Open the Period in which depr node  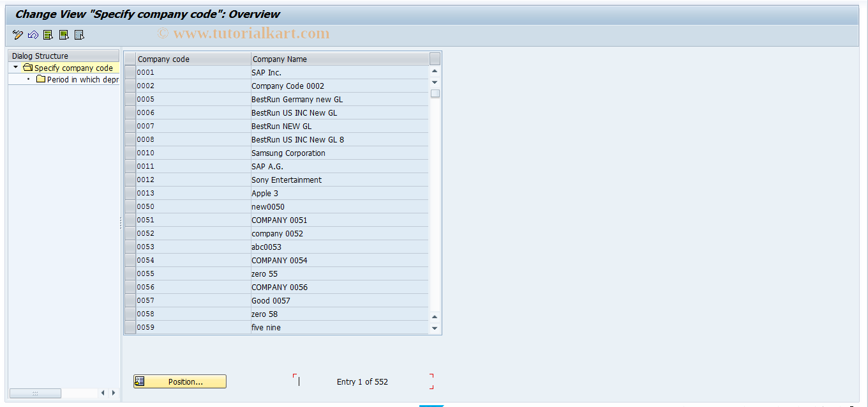tap(82, 80)
